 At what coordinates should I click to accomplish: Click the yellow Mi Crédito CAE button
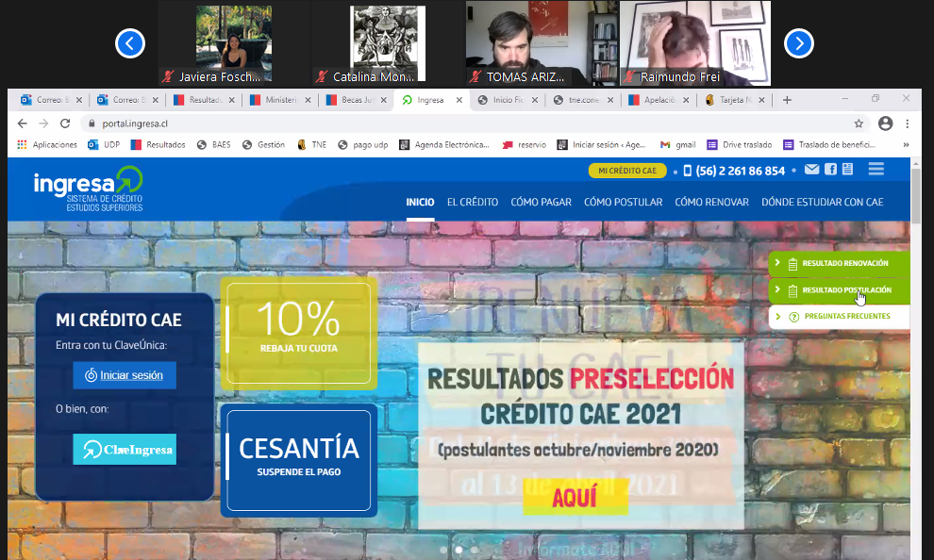click(626, 171)
